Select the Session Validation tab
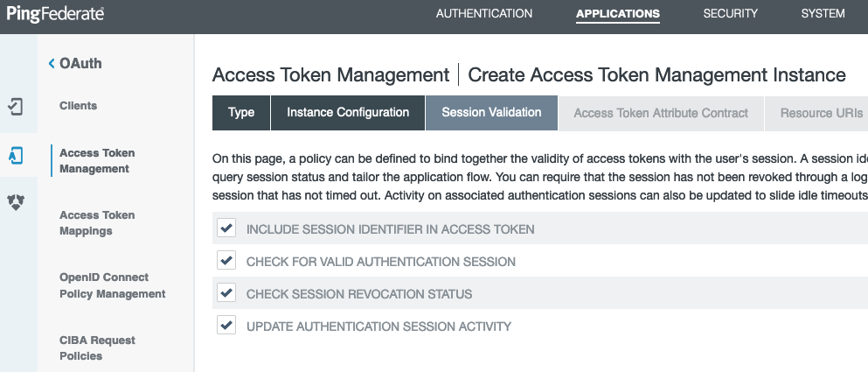The width and height of the screenshot is (868, 372). coord(491,113)
